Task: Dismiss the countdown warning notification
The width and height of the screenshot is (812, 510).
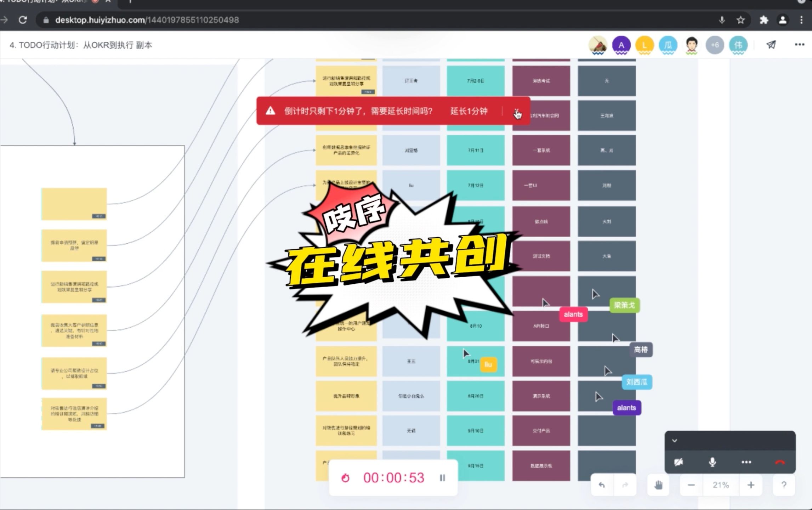Action: (515, 111)
